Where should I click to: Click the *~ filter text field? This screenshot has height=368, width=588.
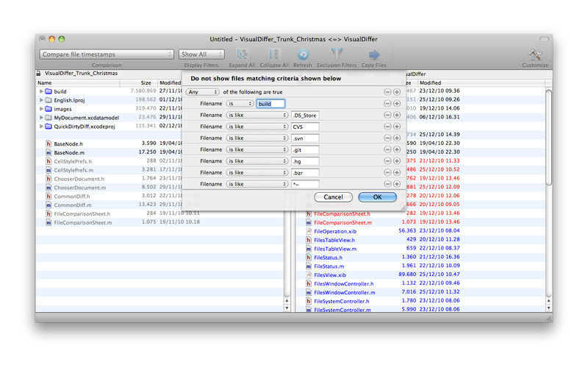[305, 184]
